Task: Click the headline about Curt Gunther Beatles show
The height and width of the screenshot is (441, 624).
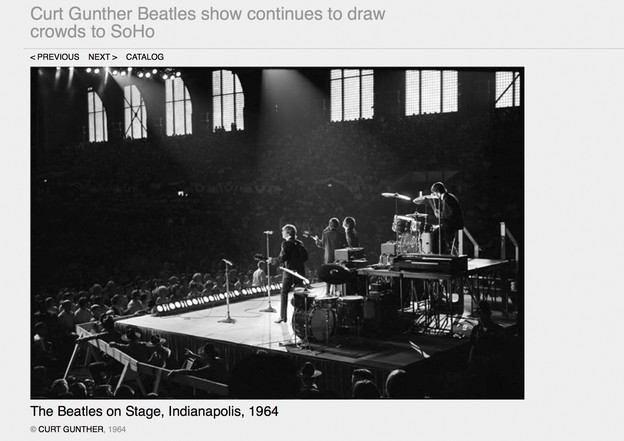Action: pos(207,23)
